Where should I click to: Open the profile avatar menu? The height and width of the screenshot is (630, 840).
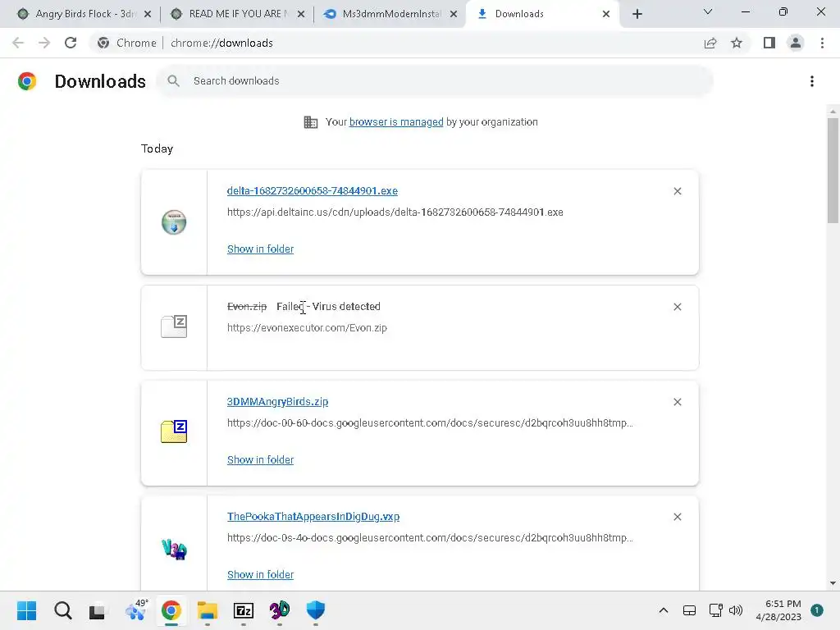point(796,43)
